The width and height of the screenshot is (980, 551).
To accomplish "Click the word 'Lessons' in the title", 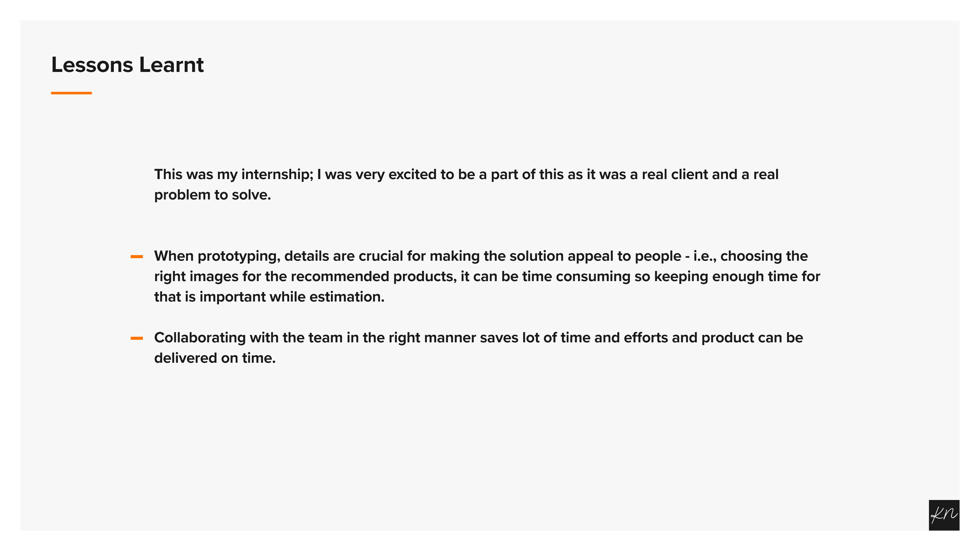I will point(92,65).
